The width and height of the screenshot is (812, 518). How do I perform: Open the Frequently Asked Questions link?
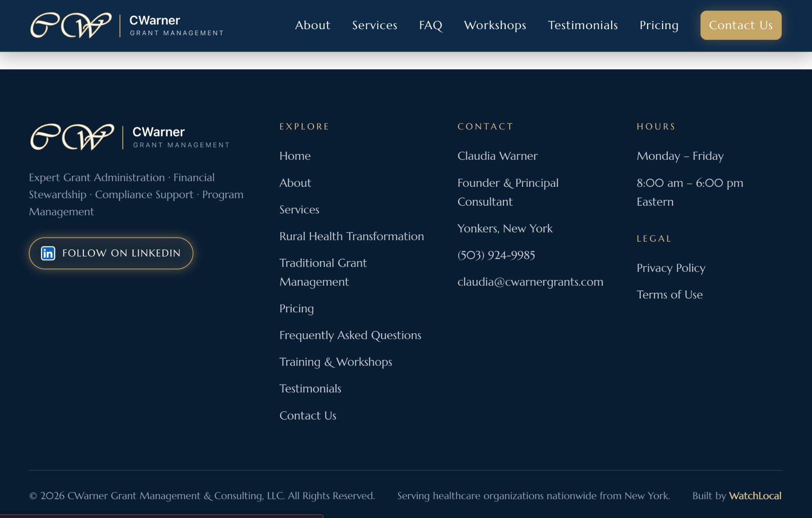[x=350, y=335]
